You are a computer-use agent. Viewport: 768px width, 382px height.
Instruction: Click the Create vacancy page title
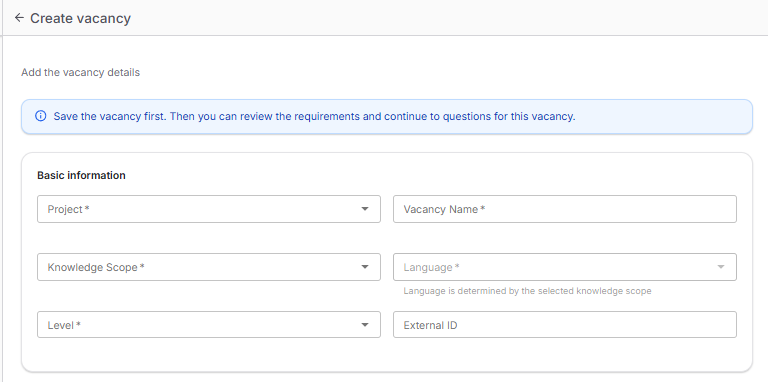[80, 18]
